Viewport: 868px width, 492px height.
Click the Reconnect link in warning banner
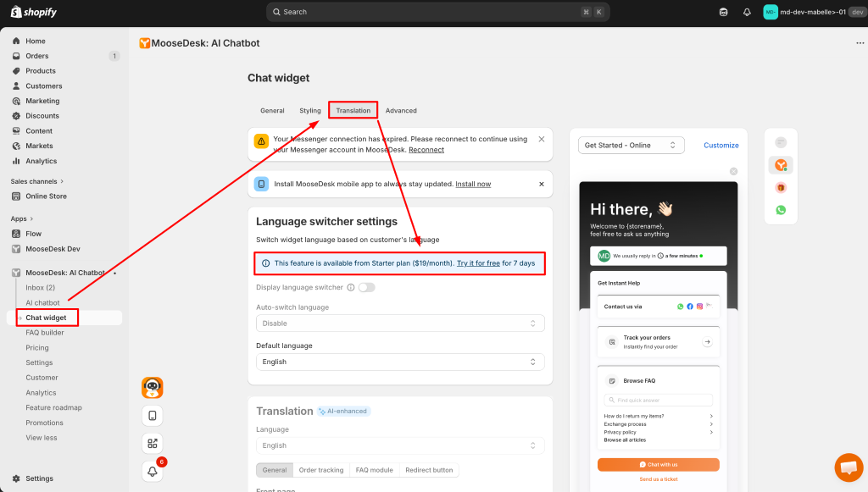tap(426, 150)
